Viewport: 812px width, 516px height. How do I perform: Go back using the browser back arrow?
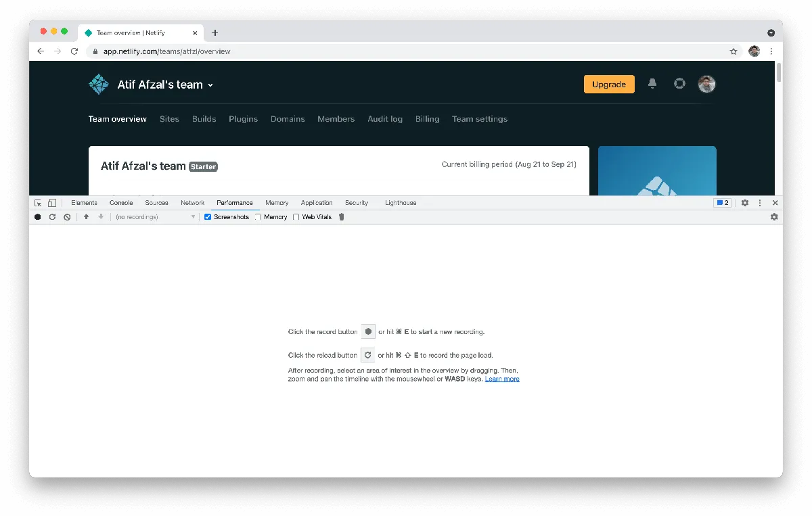coord(41,51)
